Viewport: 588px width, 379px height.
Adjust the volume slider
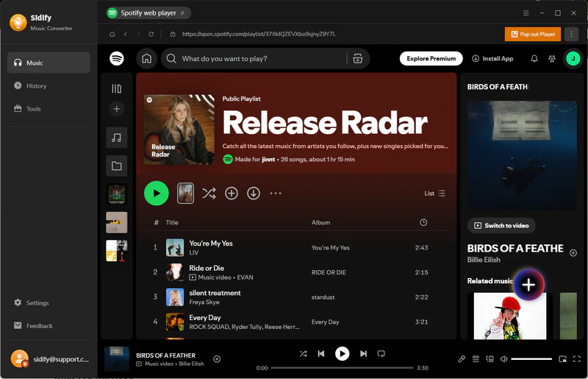tap(531, 359)
